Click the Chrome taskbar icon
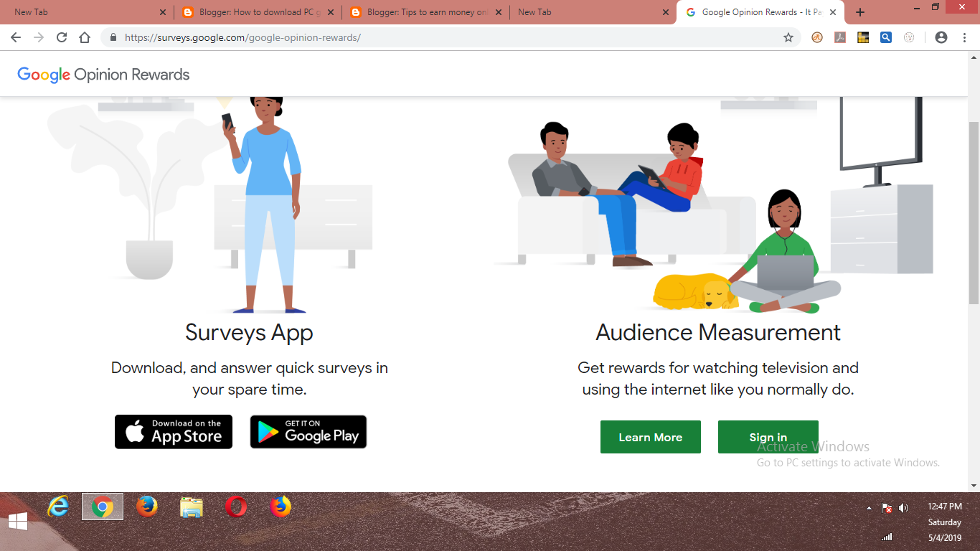The width and height of the screenshot is (980, 551). (x=103, y=507)
